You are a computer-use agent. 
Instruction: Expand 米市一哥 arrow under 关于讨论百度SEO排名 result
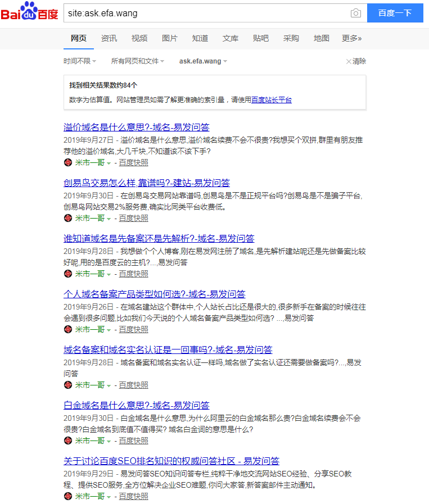coord(109,497)
